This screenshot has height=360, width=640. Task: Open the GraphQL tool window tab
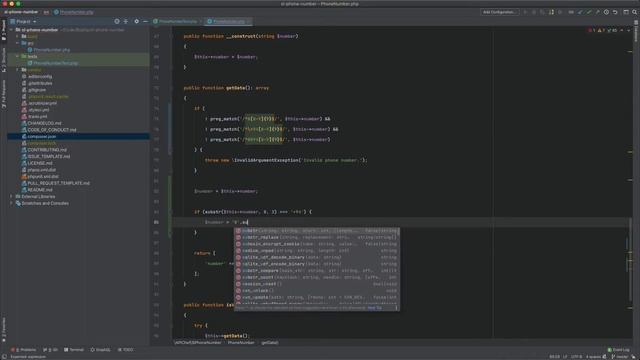click(x=100, y=350)
